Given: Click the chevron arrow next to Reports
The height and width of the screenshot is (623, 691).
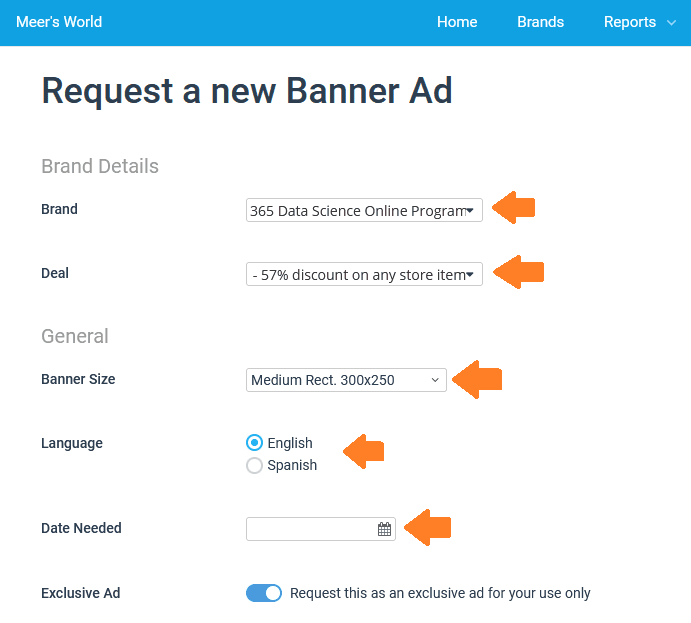Looking at the screenshot, I should 671,22.
